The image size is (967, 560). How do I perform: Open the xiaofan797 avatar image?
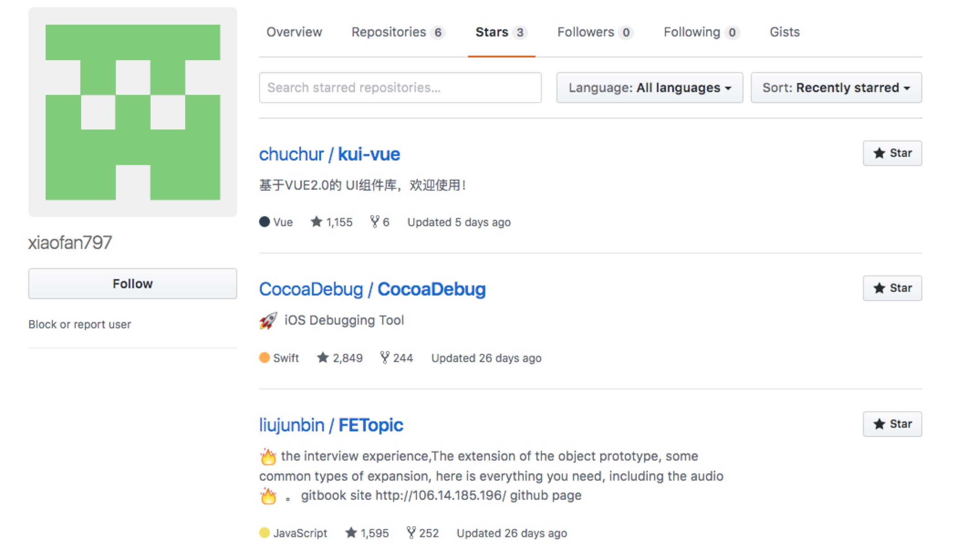(x=133, y=112)
